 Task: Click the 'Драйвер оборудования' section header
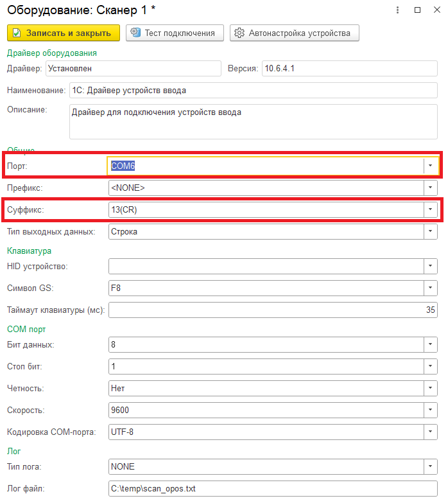(52, 53)
